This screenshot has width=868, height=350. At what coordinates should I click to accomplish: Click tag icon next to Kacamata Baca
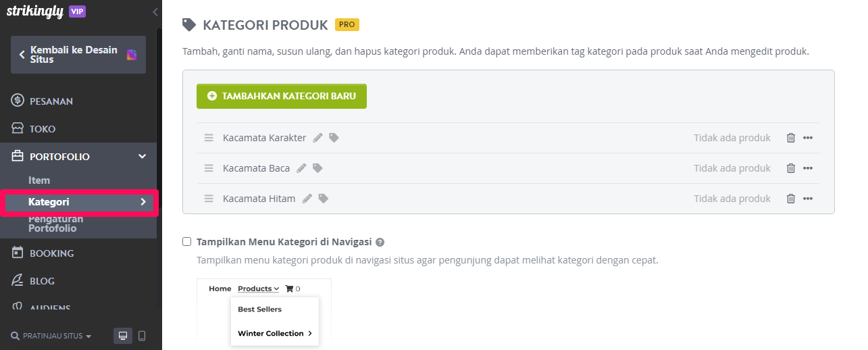coord(317,168)
